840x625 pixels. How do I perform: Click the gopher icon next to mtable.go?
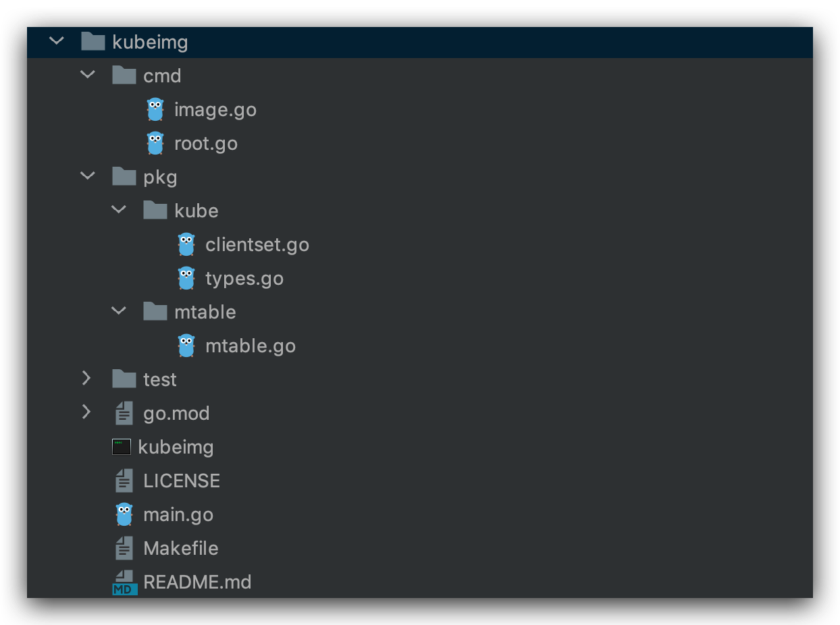point(186,346)
